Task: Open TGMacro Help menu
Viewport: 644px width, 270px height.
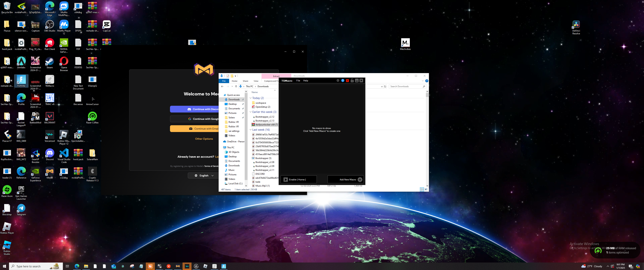Action: [306, 81]
